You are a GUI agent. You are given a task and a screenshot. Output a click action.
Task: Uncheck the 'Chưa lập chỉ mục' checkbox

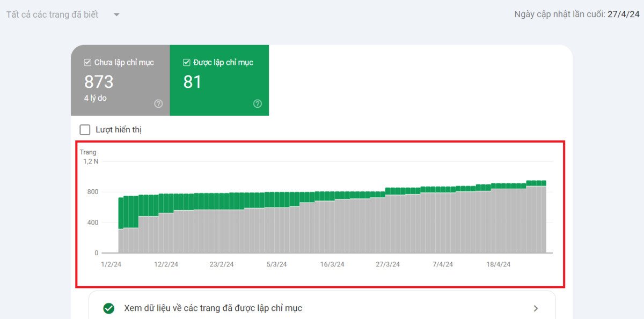click(x=87, y=62)
